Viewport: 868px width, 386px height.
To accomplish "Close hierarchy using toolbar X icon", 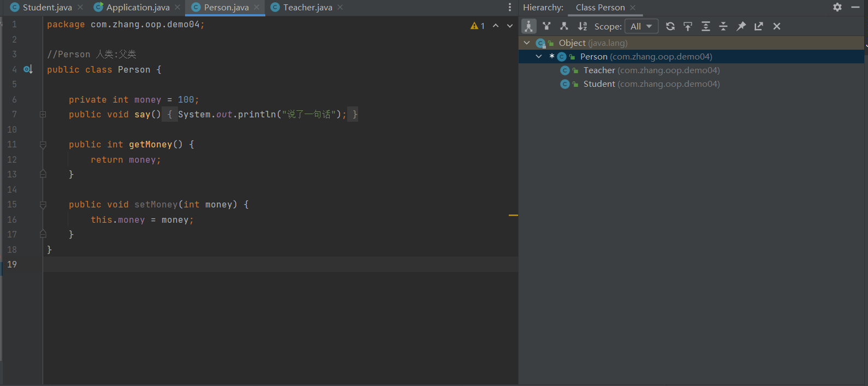I will point(777,26).
